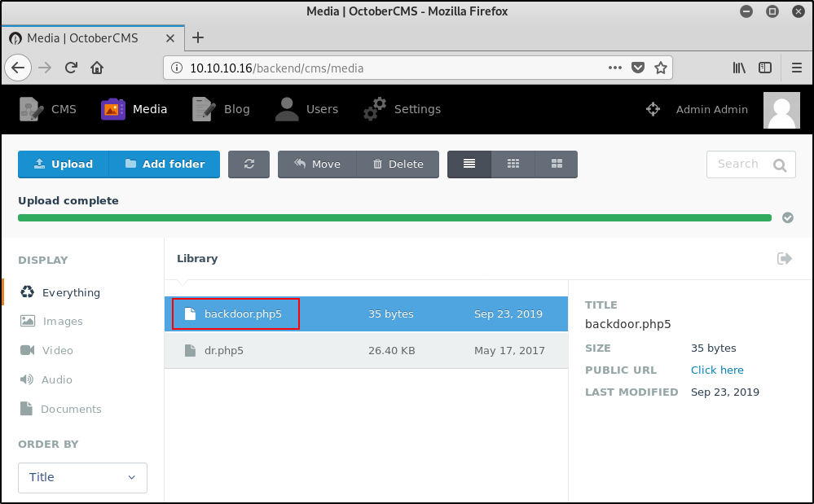Open the Blog menu

tap(222, 109)
